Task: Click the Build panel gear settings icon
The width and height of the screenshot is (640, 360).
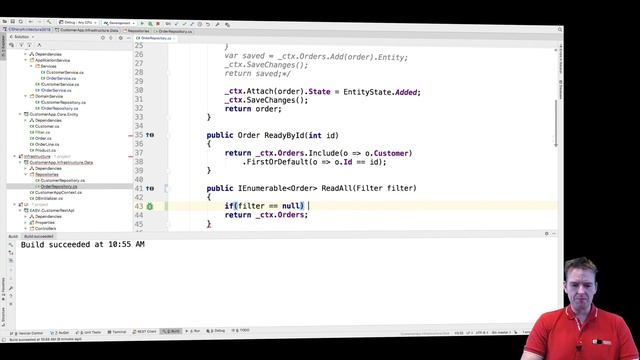Action: click(x=547, y=233)
